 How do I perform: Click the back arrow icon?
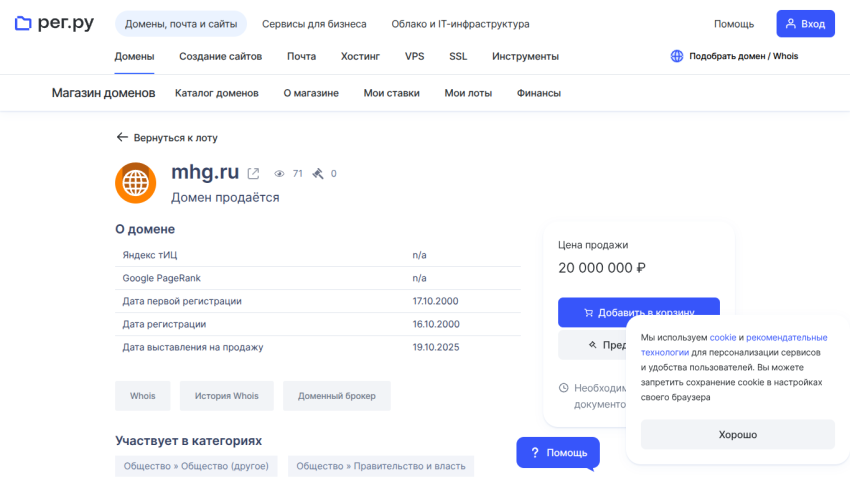point(122,137)
